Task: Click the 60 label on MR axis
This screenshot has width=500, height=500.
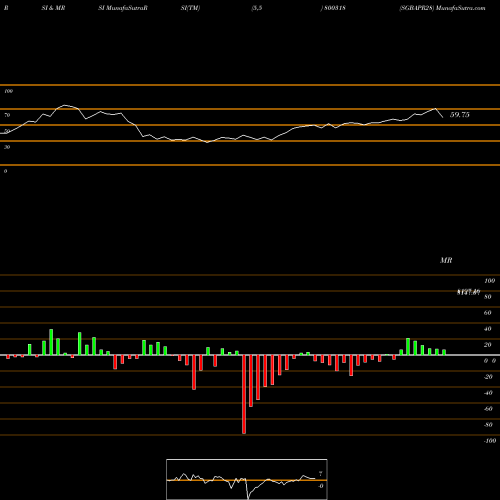Action: pos(488,313)
